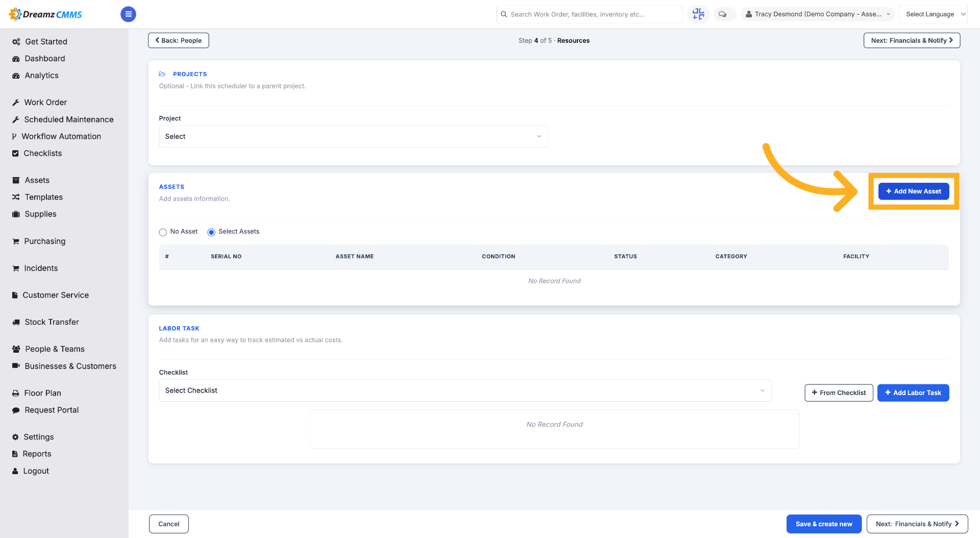Open the Tracy Desmond user account dropdown

click(818, 14)
